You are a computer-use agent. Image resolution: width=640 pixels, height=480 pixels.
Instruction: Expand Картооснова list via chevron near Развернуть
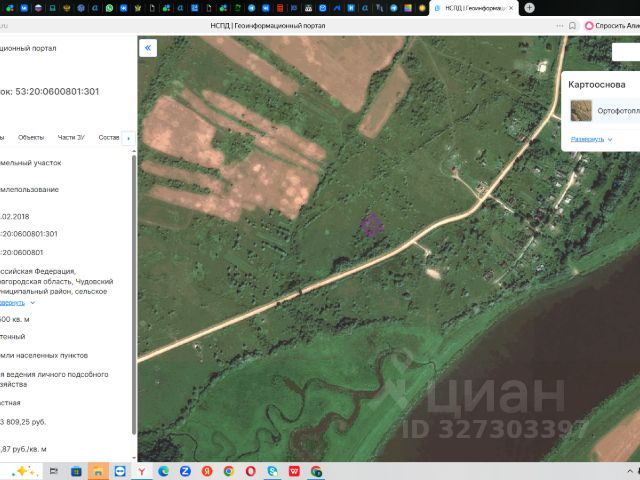pos(610,140)
